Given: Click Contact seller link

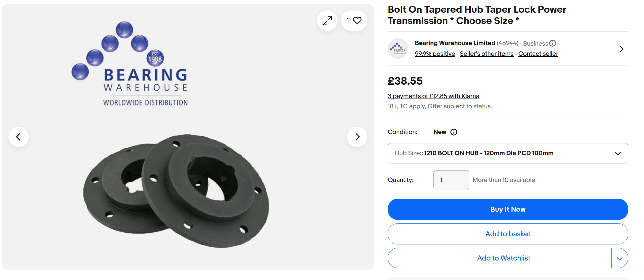Looking at the screenshot, I should click(538, 54).
